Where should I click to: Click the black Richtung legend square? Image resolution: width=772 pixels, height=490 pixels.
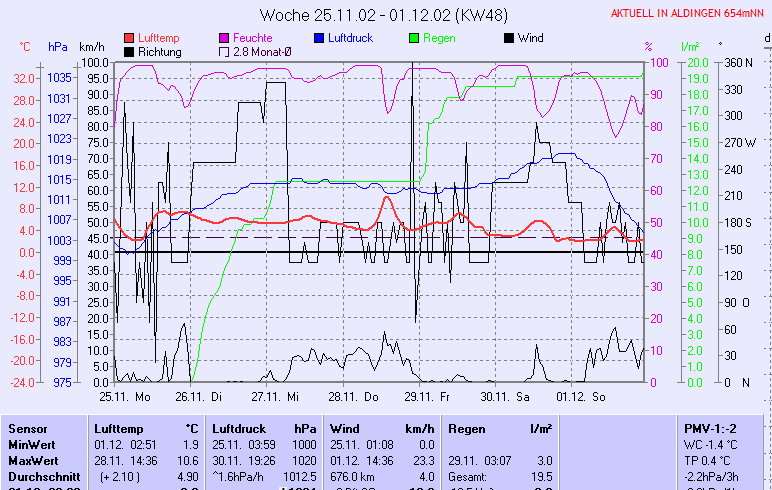pos(129,51)
